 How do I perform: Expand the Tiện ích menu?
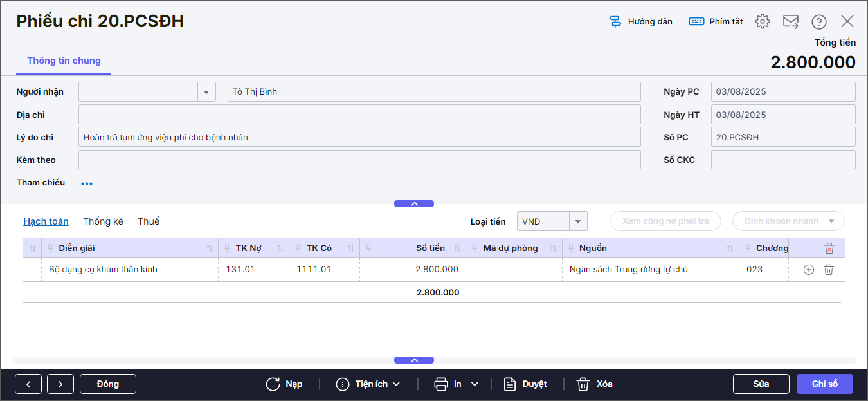(x=368, y=384)
